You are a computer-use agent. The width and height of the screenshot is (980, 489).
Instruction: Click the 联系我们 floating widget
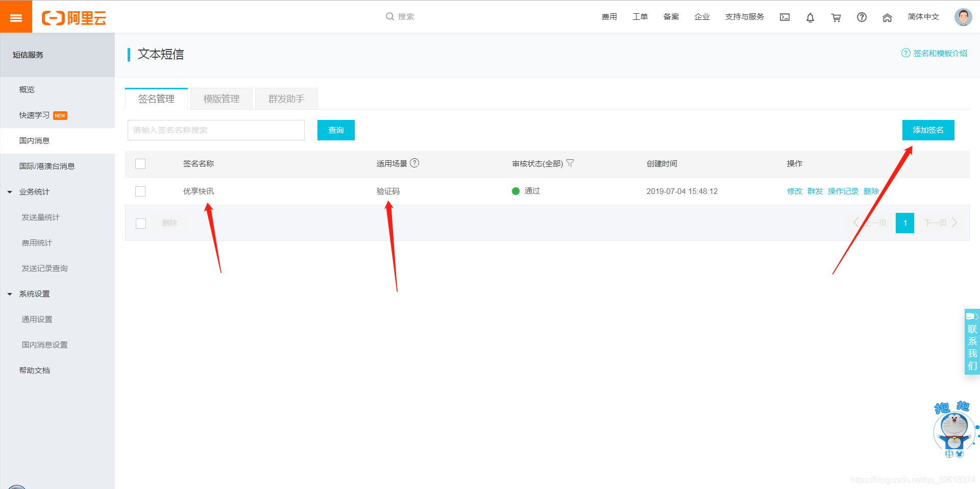(972, 341)
